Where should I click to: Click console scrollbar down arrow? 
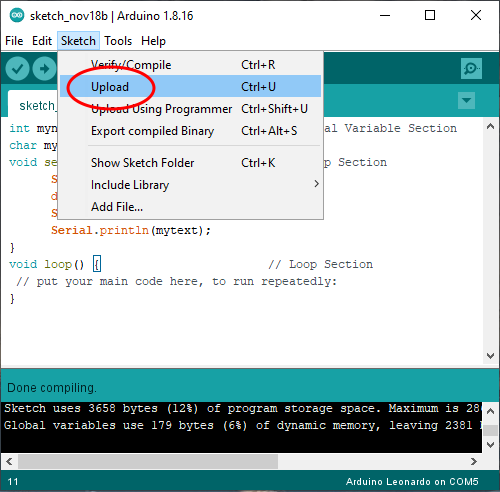(490, 444)
